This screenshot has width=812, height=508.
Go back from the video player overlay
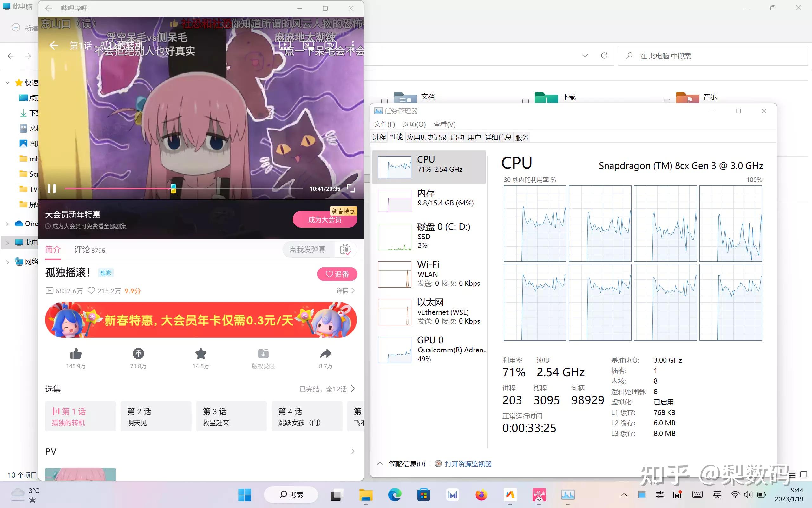54,45
